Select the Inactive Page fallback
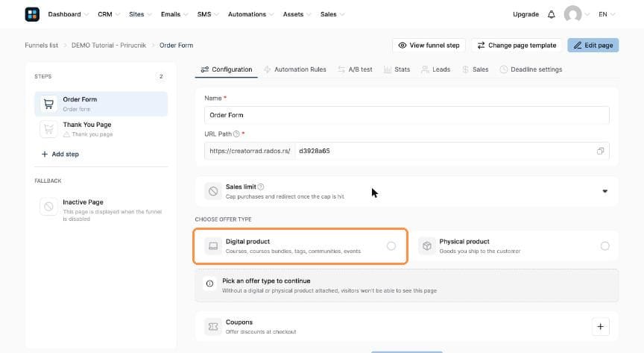 [101, 210]
